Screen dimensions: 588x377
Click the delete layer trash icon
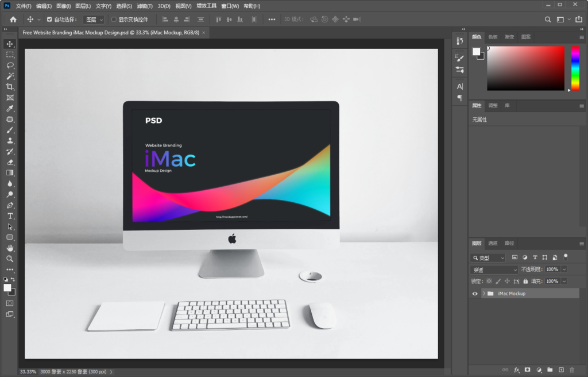(x=572, y=370)
